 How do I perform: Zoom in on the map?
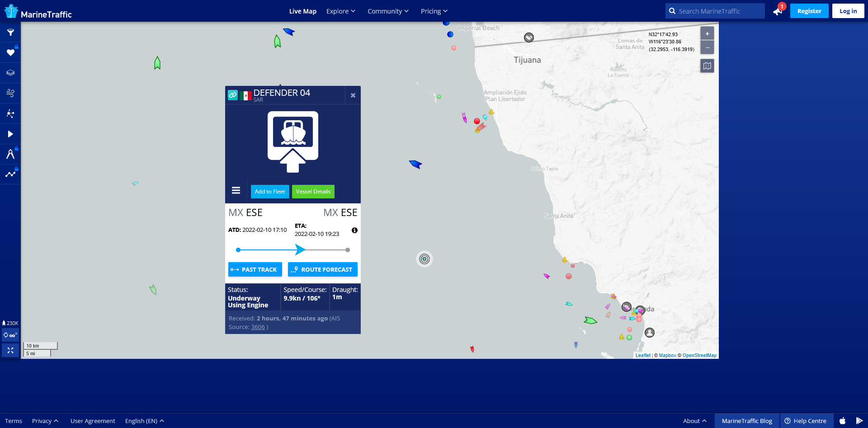coord(707,33)
